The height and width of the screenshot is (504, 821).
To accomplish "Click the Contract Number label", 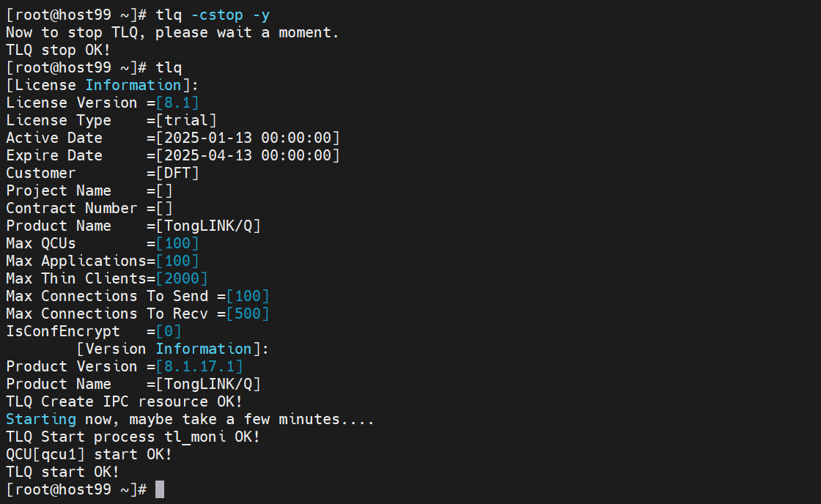I will coord(72,208).
